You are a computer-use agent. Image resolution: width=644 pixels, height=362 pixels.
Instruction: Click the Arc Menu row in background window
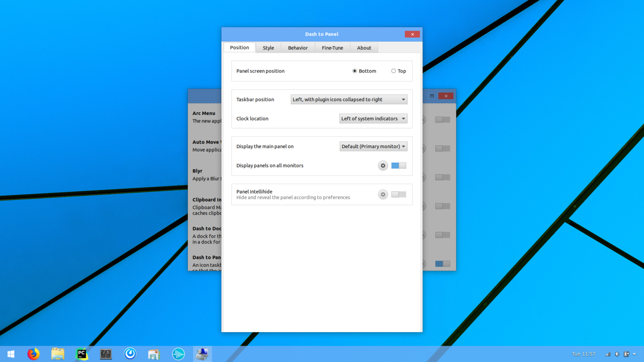click(x=205, y=117)
